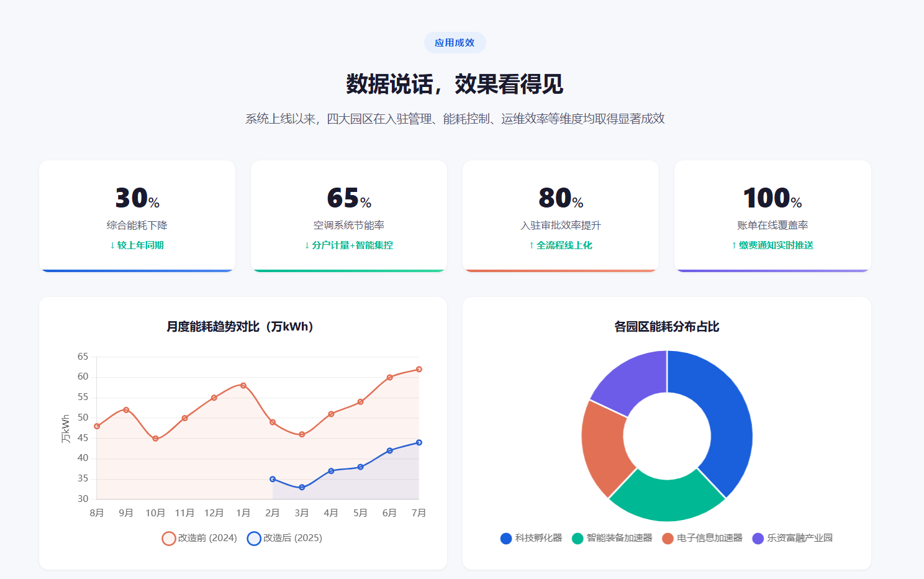Toggle the 电子信息加速器 legend entry
924x579 pixels.
click(702, 538)
